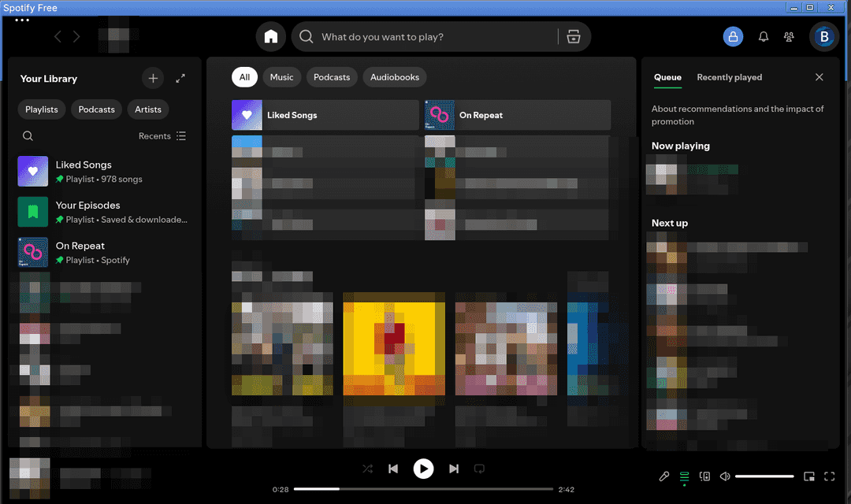Go to Home
Viewport: 851px width, 504px height.
(271, 36)
